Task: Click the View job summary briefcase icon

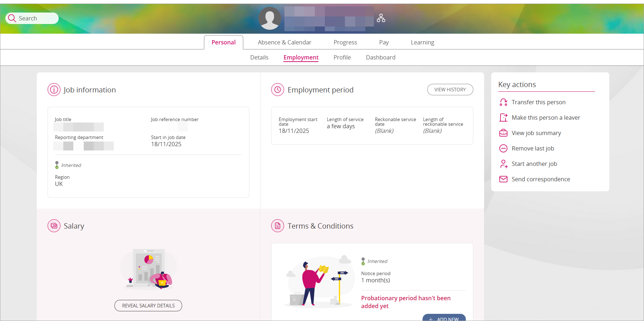Action: coord(503,133)
